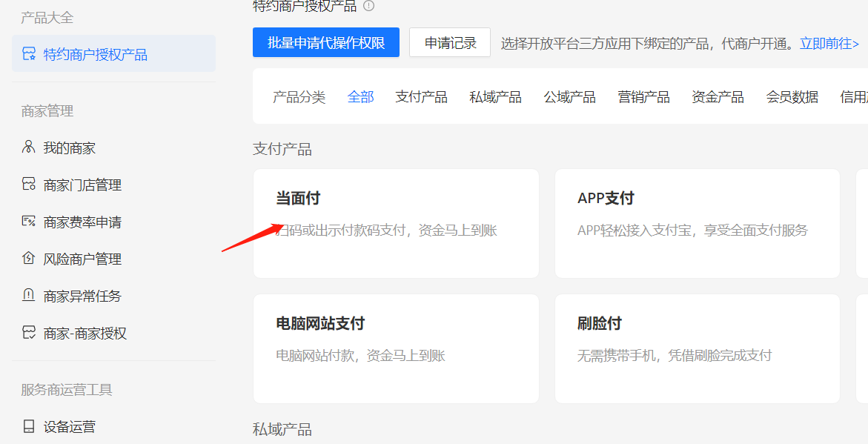Screen dimensions: 868x444
Task: Click text 电脑网站付款，资金马上到账
Action: point(360,355)
